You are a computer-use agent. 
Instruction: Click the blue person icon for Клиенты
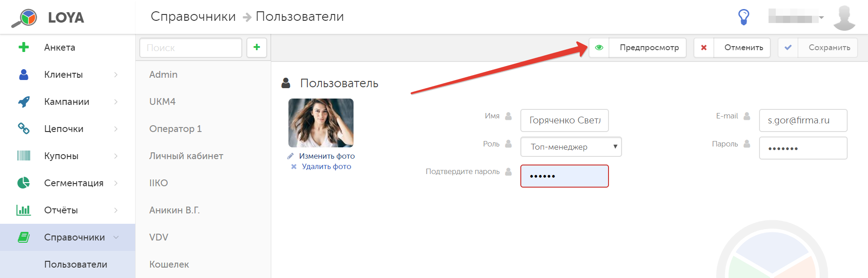point(24,75)
